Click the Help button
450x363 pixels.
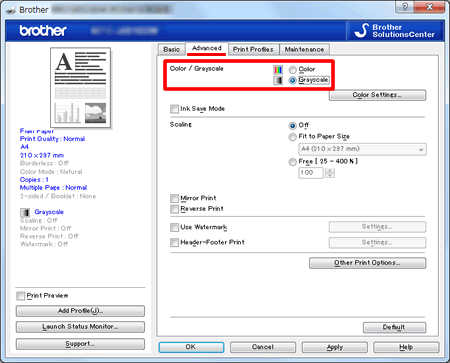[406, 347]
